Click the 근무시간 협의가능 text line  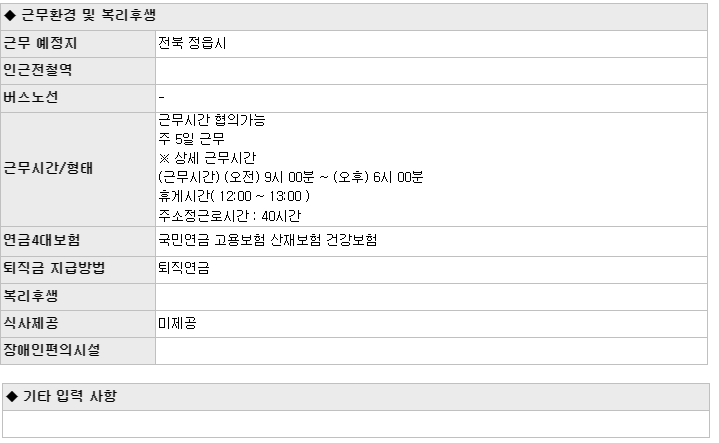coord(212,120)
